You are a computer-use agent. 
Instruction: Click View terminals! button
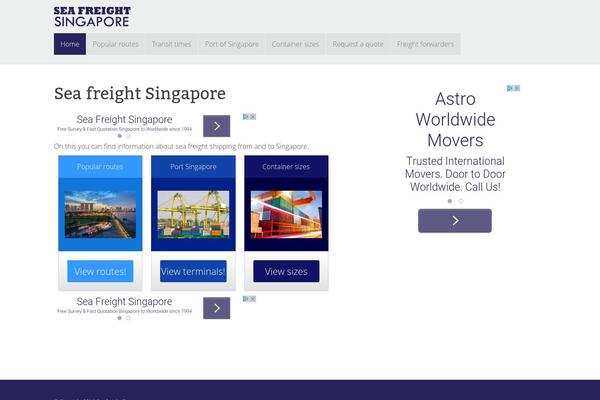click(x=193, y=271)
